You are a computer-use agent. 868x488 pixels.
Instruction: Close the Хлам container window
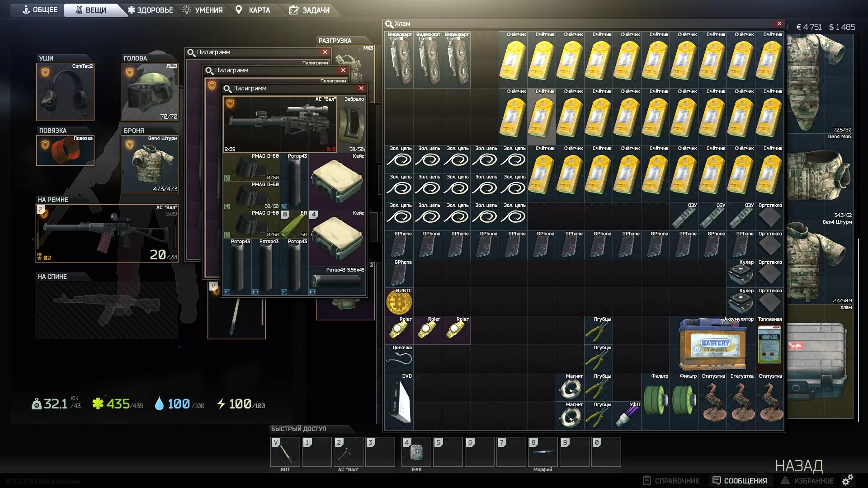(779, 23)
